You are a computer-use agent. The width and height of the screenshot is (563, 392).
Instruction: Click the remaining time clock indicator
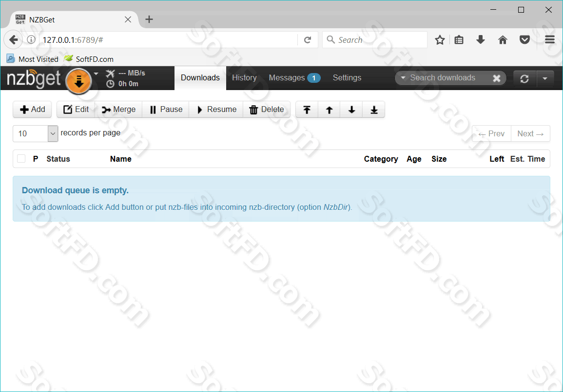122,84
